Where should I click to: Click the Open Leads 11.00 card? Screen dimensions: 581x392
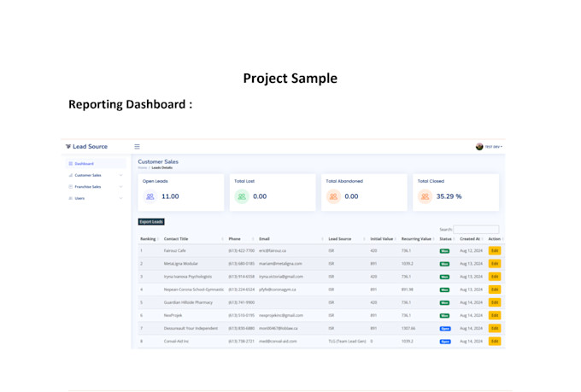pos(181,193)
